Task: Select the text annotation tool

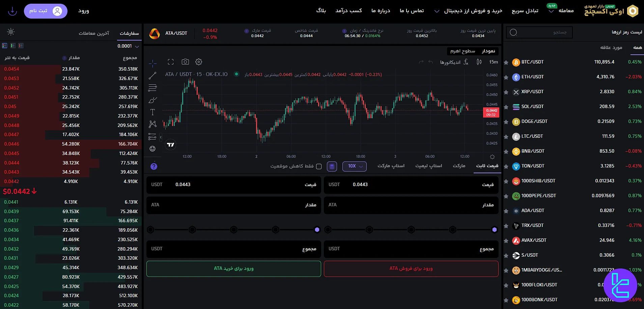Action: click(152, 112)
